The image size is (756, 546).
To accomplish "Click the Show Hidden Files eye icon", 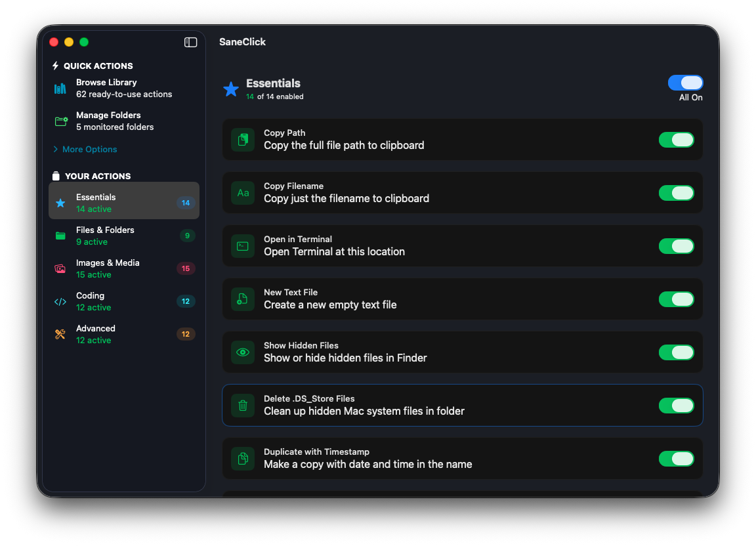I will 243,352.
